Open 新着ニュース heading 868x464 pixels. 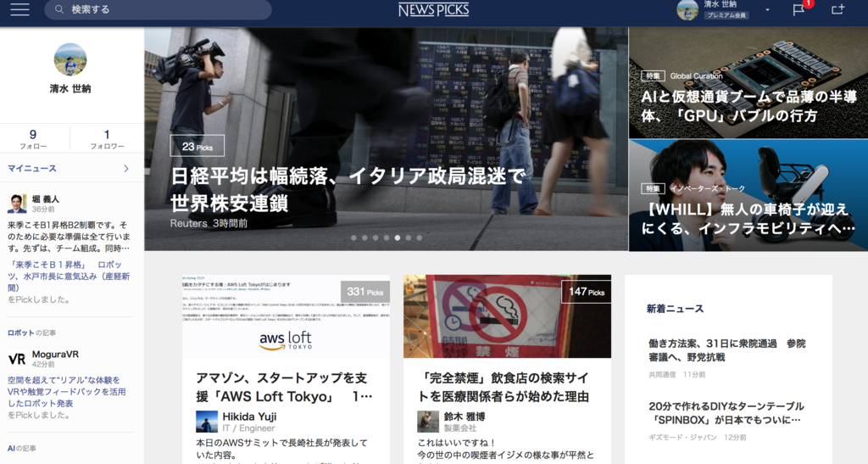click(675, 309)
